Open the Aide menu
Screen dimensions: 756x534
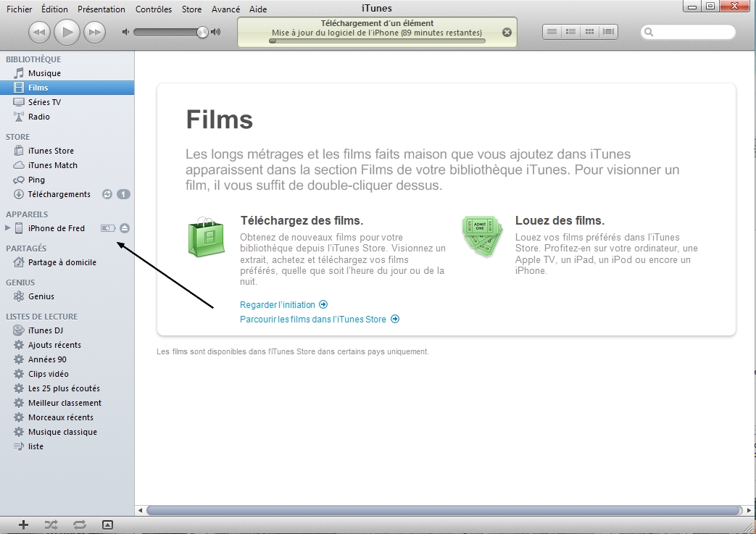point(258,9)
